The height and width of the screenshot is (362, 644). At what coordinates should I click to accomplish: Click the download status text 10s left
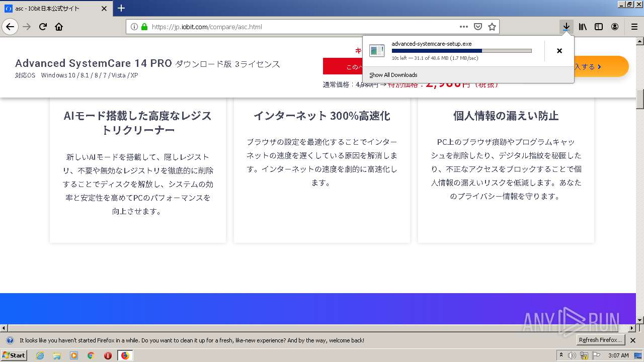(x=435, y=58)
